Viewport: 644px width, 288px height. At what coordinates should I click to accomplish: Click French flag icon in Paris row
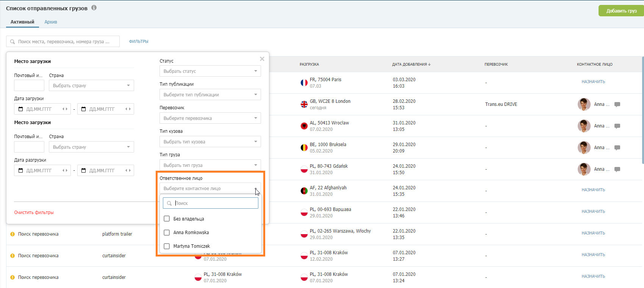pyautogui.click(x=304, y=83)
